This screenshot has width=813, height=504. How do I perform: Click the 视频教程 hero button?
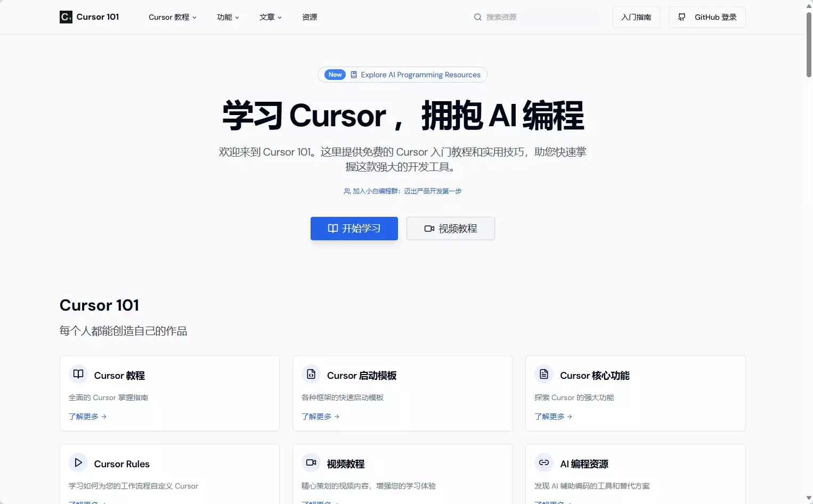451,229
